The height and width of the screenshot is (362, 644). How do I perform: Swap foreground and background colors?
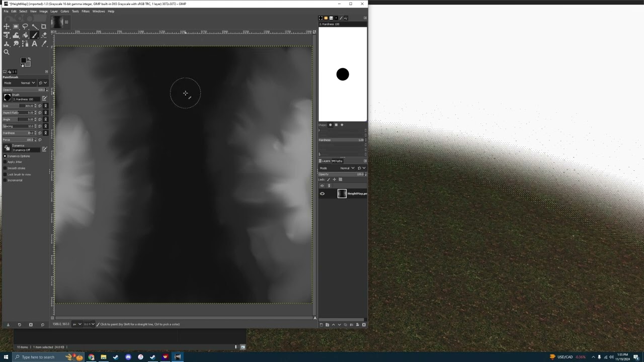pyautogui.click(x=29, y=59)
